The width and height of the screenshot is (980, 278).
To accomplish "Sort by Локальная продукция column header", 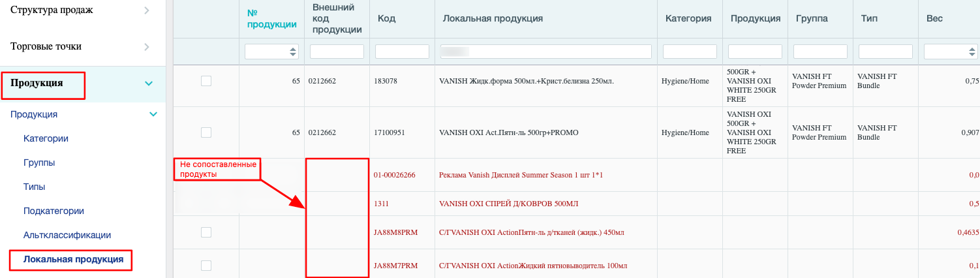I will click(493, 18).
